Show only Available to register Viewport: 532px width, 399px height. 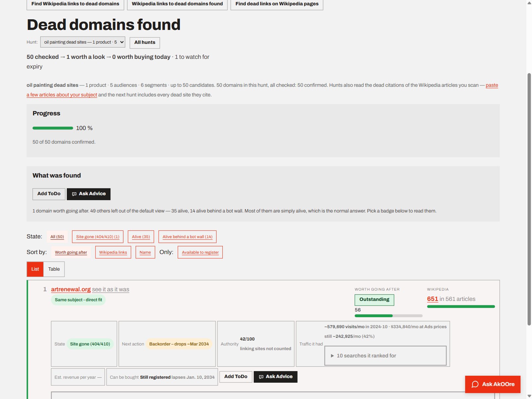point(200,252)
